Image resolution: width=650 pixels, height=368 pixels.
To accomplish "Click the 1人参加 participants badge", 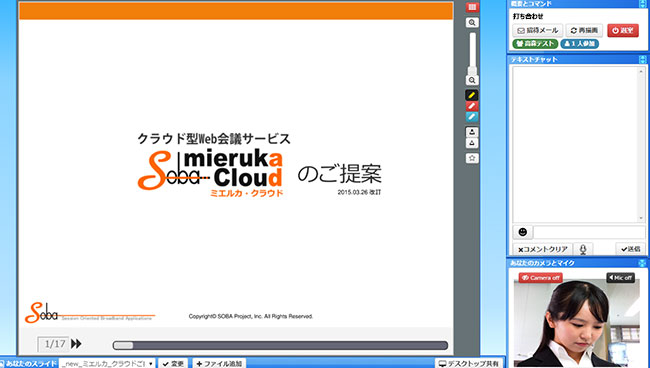I will click(580, 44).
